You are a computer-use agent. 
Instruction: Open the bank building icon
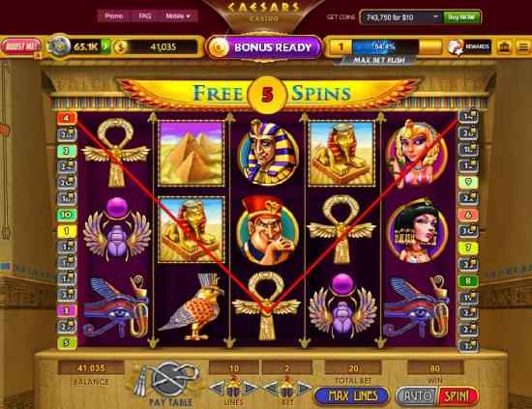click(x=504, y=46)
